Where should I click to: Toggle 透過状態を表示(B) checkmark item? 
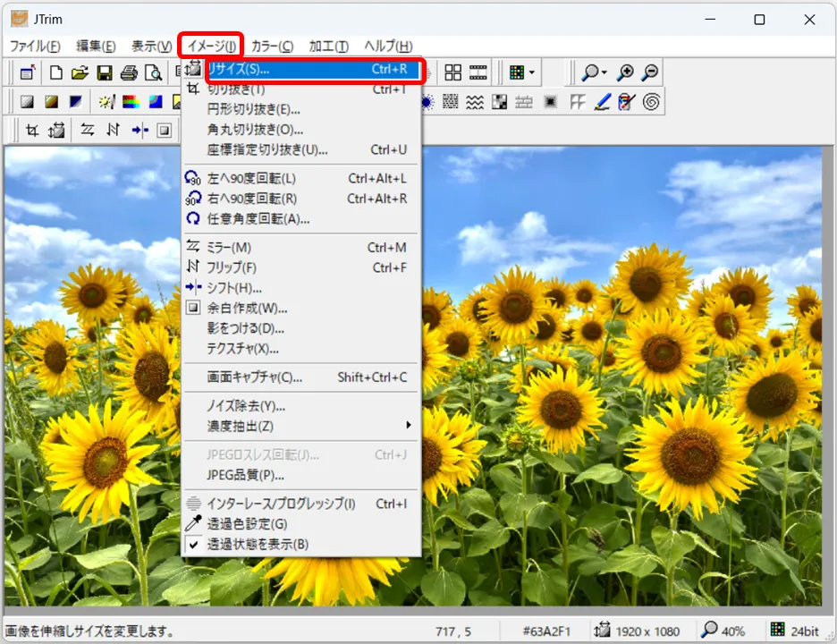tap(258, 544)
